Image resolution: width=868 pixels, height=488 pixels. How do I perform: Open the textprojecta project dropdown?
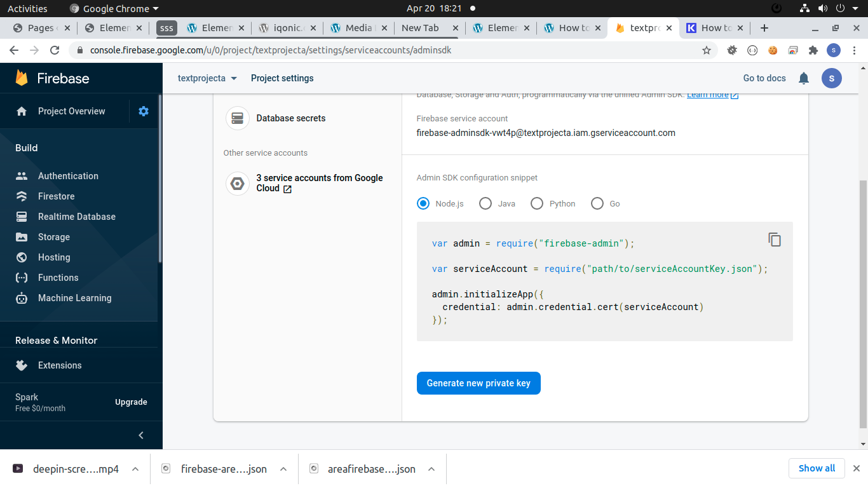(207, 78)
